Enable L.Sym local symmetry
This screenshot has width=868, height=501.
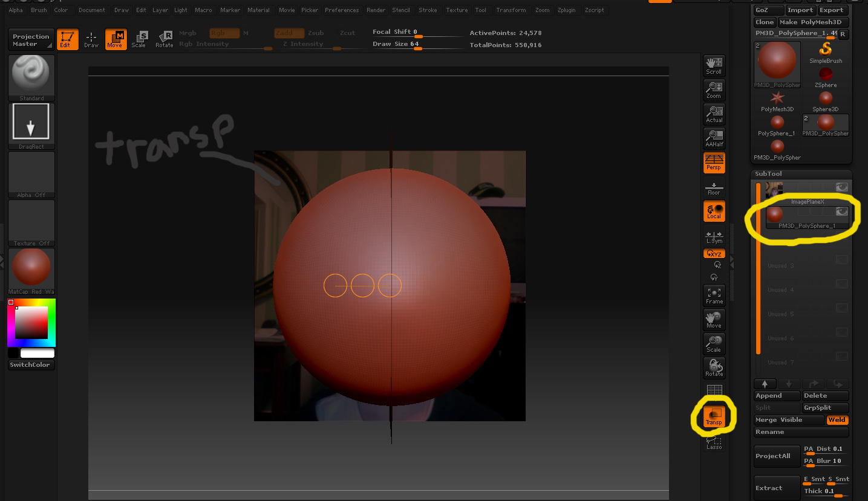click(714, 237)
